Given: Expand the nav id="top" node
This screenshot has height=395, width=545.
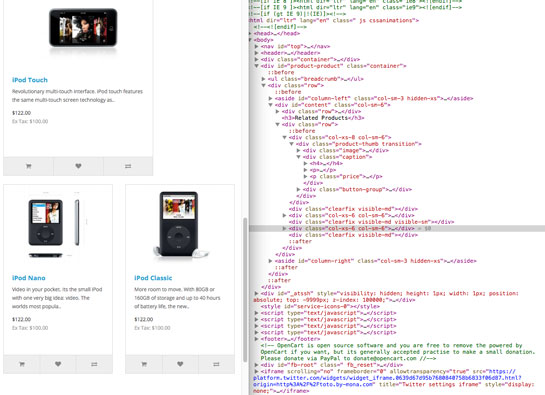Looking at the screenshot, I should (257, 46).
